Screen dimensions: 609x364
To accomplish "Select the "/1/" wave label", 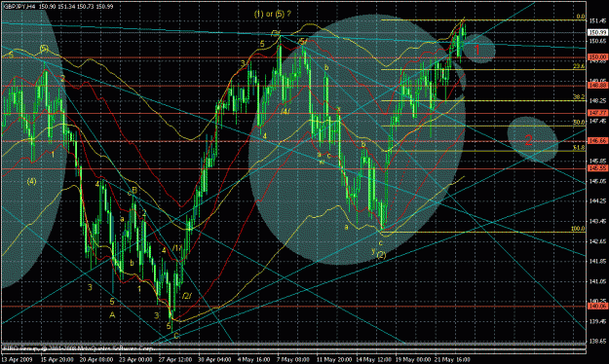I will tap(177, 248).
